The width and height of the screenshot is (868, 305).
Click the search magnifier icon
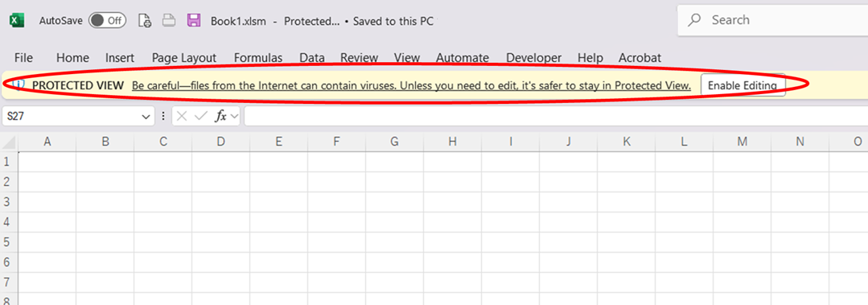tap(694, 20)
